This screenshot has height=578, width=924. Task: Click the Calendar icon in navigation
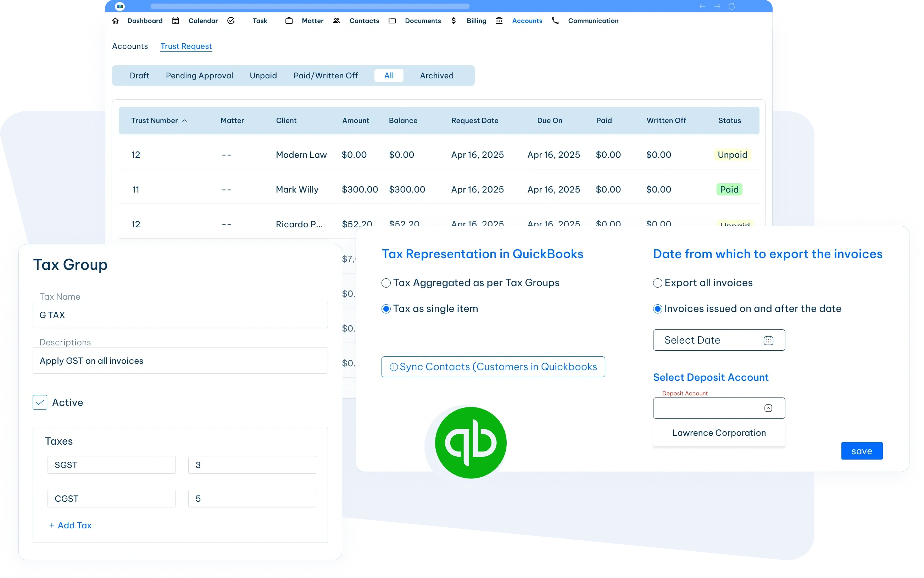point(176,21)
